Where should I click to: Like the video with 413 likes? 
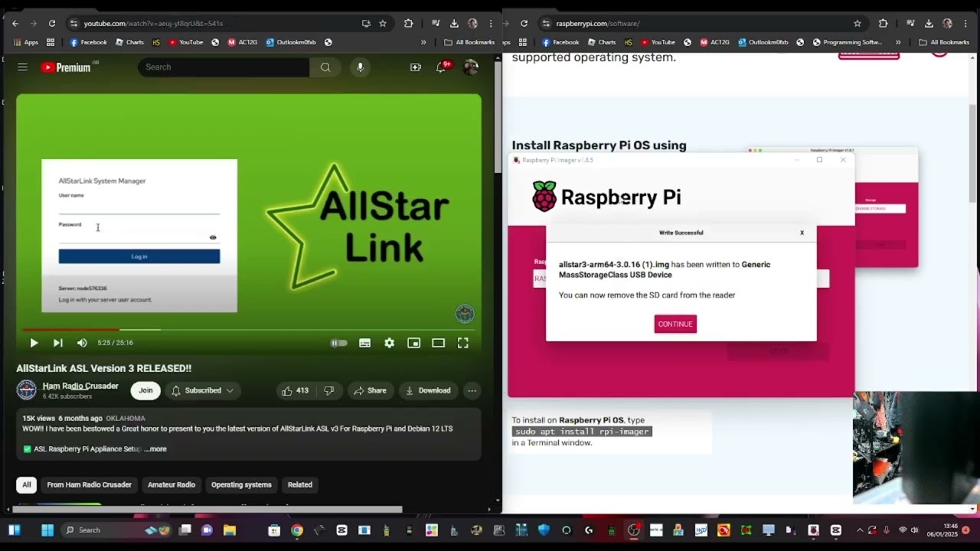(x=295, y=390)
